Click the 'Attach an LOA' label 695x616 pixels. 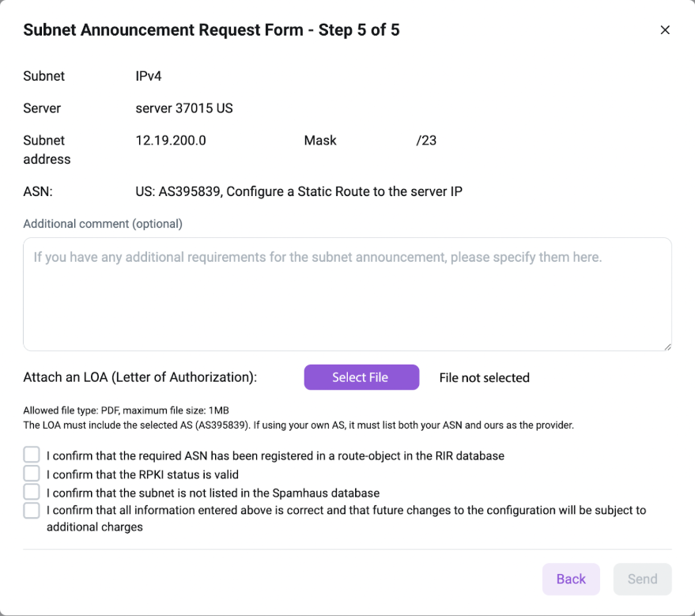click(x=140, y=378)
